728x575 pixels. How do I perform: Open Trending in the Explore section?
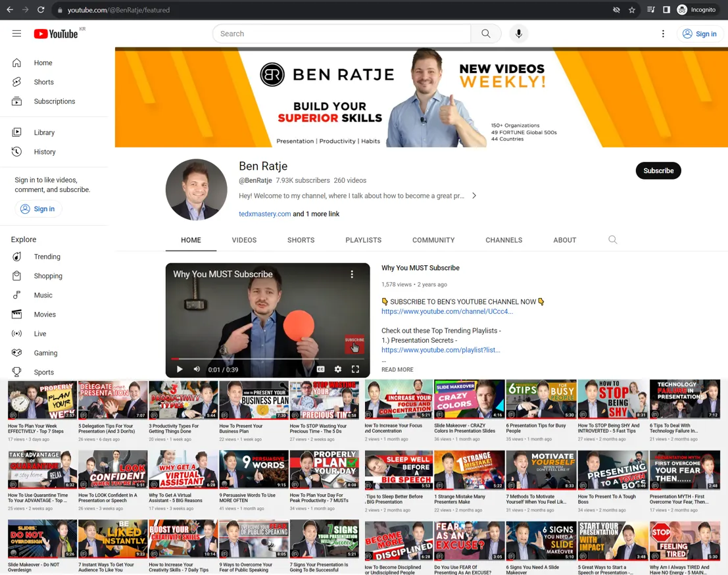pos(47,257)
